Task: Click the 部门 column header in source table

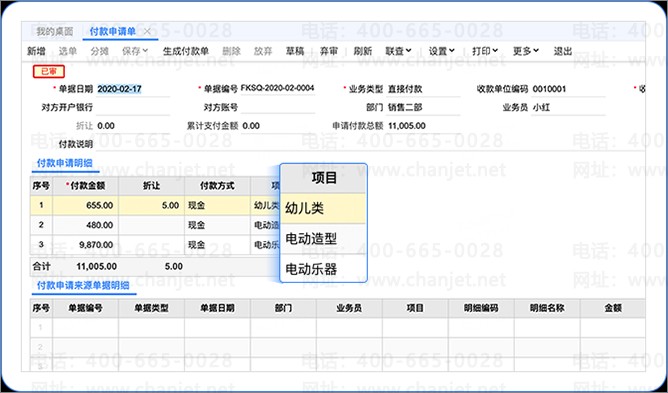Action: coord(283,308)
